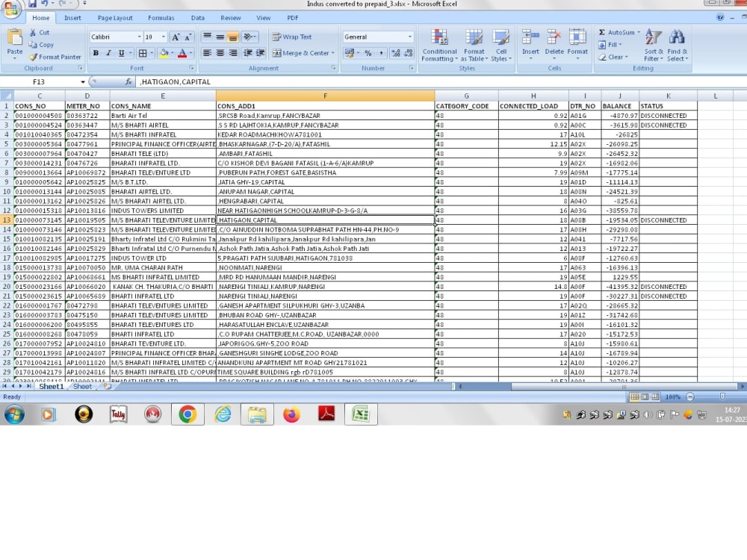Increase cell indent
The height and width of the screenshot is (560, 747).
tap(260, 53)
